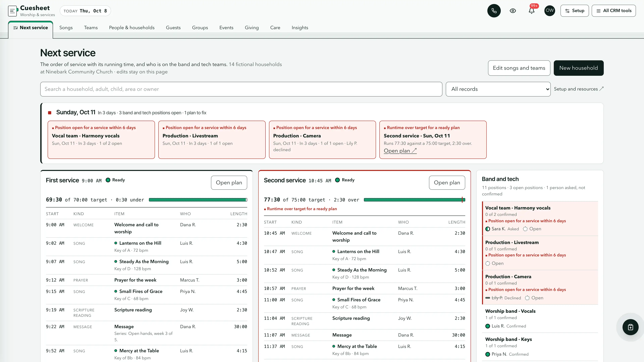
Task: Click green Confirmed dot beside Luis R.
Action: (x=488, y=326)
